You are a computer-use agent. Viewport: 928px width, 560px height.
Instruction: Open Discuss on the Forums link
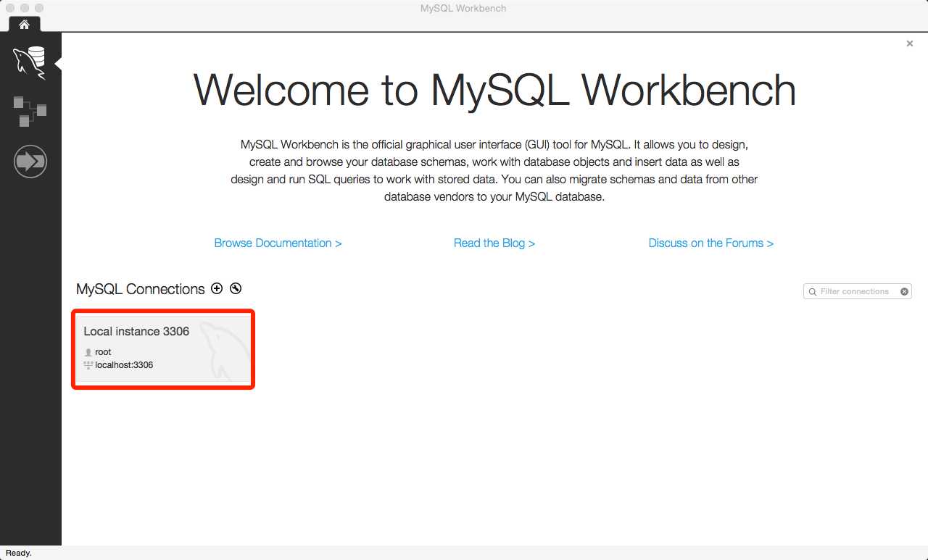click(x=711, y=243)
